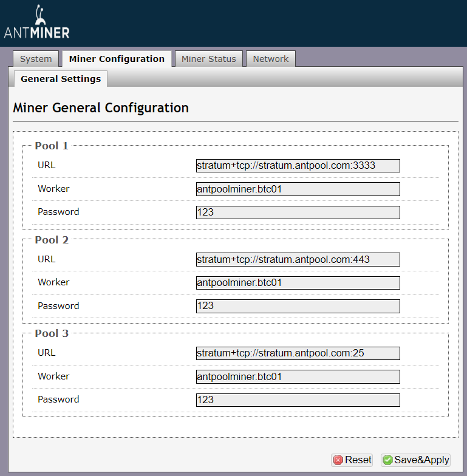Click the Password label in Pool 3
467x476 pixels.
coord(58,399)
